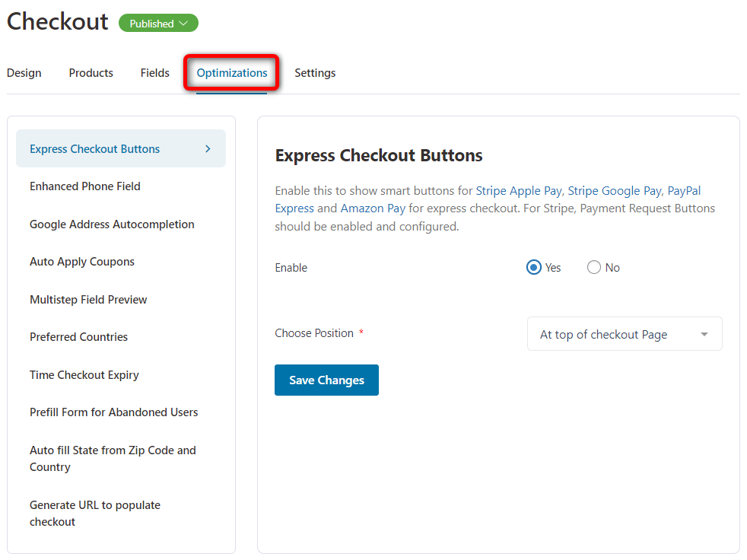
Task: Select the Yes radio button
Action: coord(533,267)
